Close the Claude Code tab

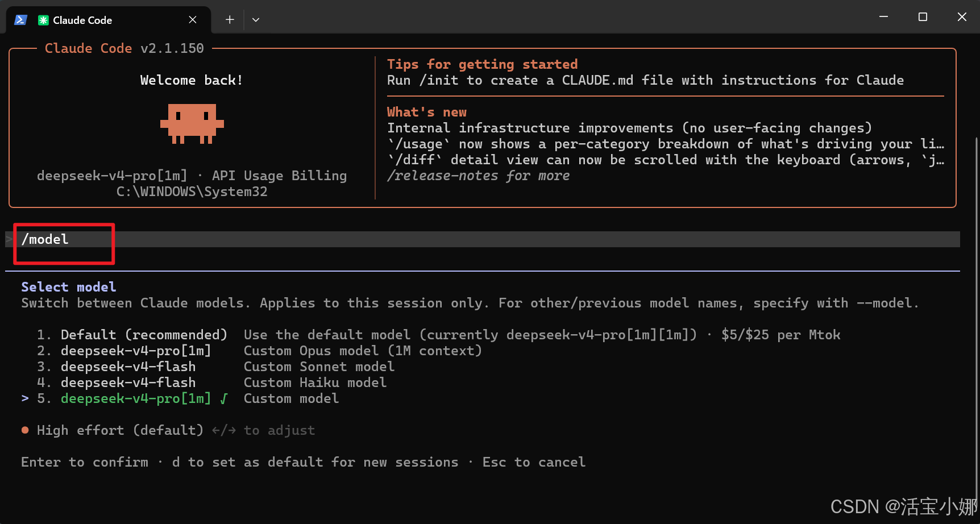[193, 20]
